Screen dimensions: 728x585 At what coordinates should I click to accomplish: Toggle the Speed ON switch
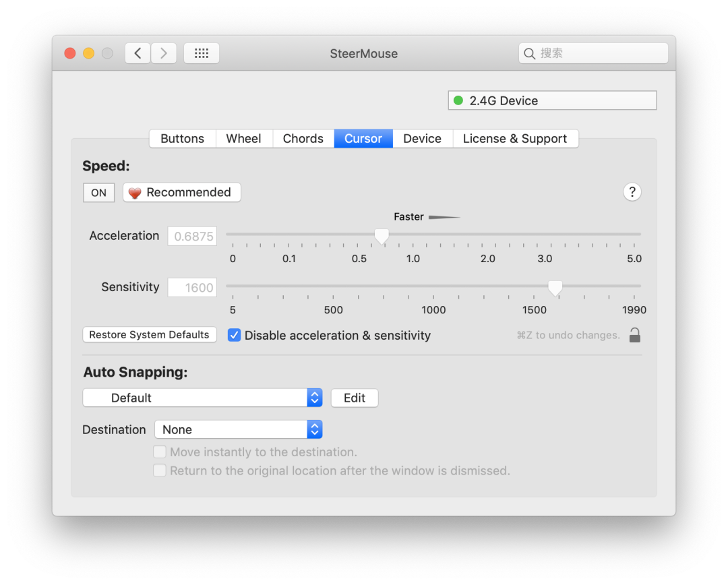pyautogui.click(x=98, y=193)
